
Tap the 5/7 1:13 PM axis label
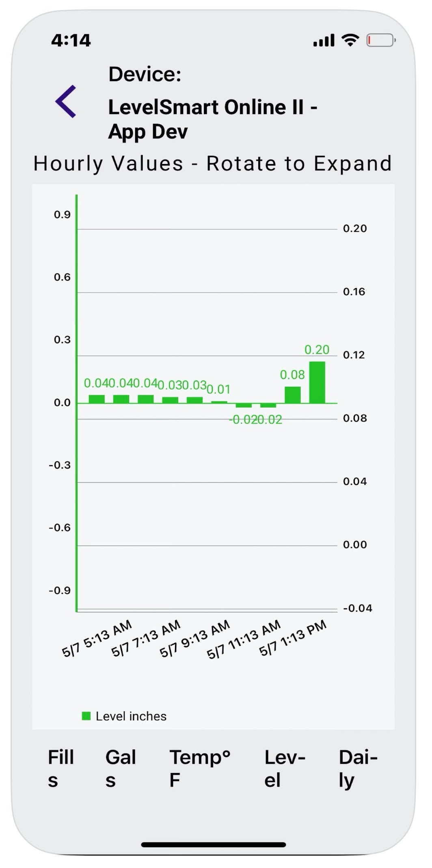pos(293,638)
